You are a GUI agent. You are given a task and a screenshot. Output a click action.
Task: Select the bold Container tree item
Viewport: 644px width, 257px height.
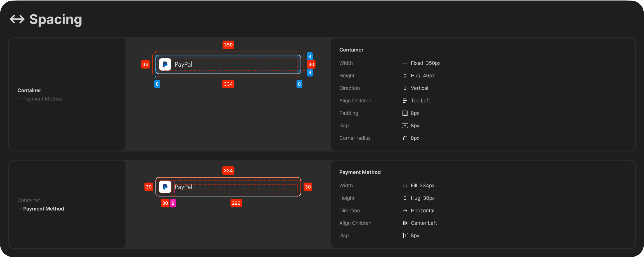pyautogui.click(x=29, y=90)
